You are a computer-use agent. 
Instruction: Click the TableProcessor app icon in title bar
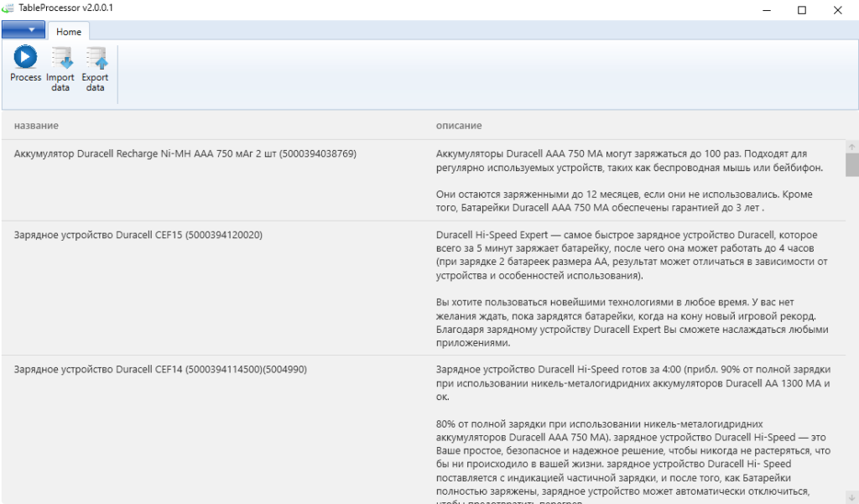8,8
